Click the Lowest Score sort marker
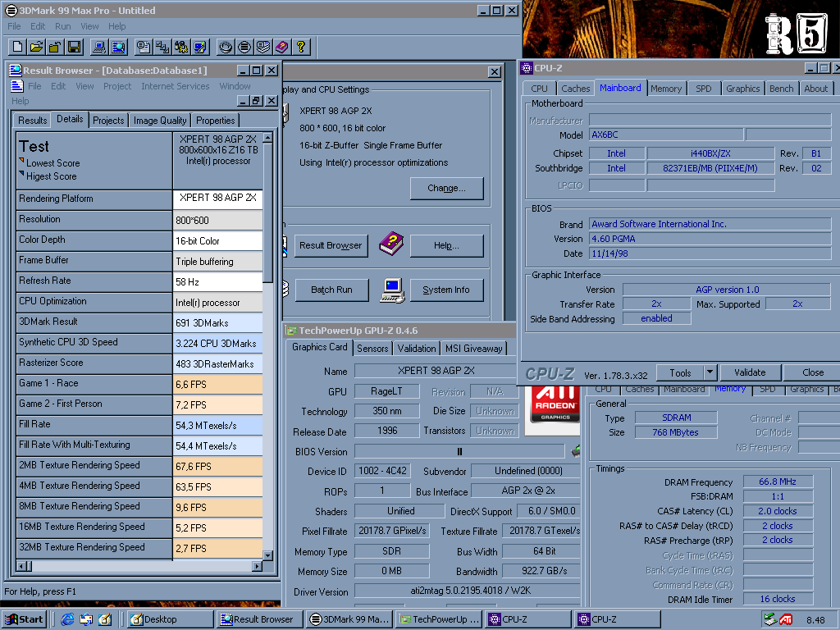Viewport: 840px width, 630px height. pos(21,160)
